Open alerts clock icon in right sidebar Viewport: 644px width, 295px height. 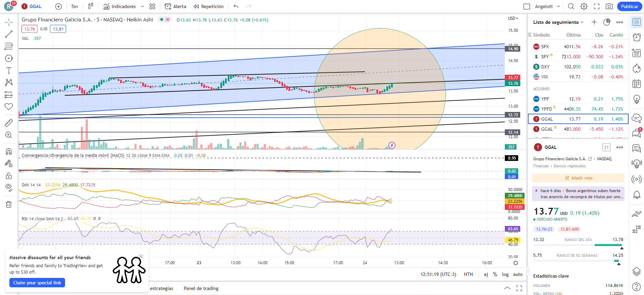point(637,37)
